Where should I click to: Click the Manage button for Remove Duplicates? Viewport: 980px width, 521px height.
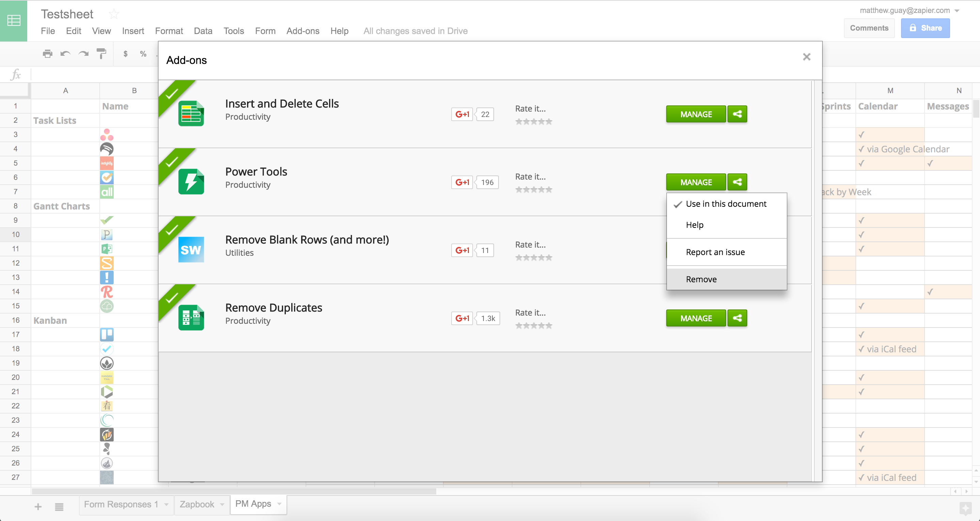pyautogui.click(x=696, y=318)
